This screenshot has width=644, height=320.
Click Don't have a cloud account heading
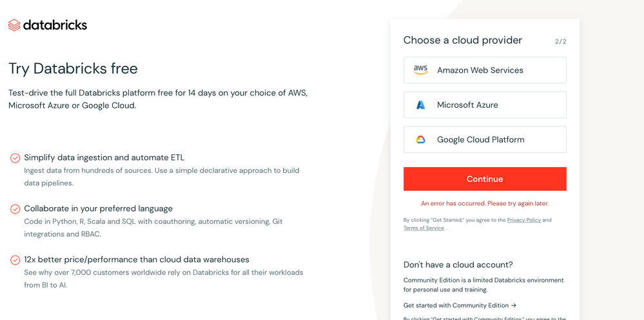(458, 265)
